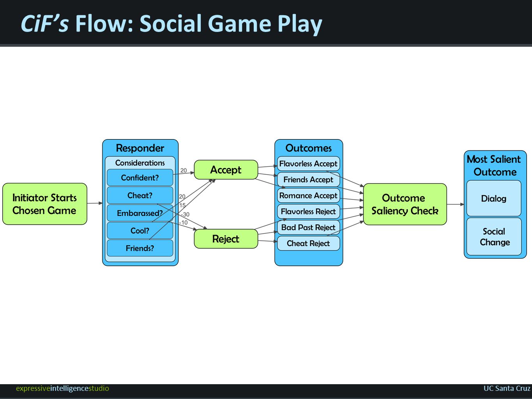Click the Bad Past Reject outcome

pyautogui.click(x=308, y=228)
